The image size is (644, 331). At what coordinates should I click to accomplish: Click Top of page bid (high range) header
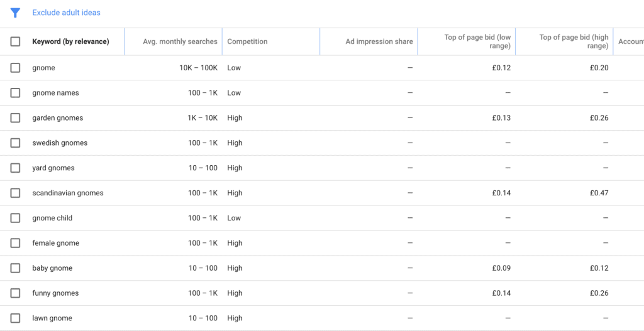[x=574, y=41]
